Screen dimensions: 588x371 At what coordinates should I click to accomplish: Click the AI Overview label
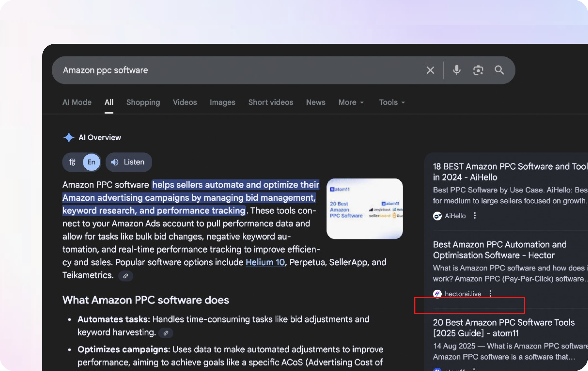pyautogui.click(x=100, y=138)
